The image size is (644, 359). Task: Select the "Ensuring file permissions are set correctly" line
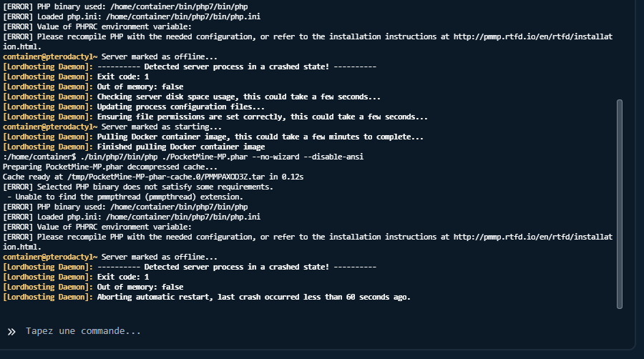pyautogui.click(x=215, y=117)
